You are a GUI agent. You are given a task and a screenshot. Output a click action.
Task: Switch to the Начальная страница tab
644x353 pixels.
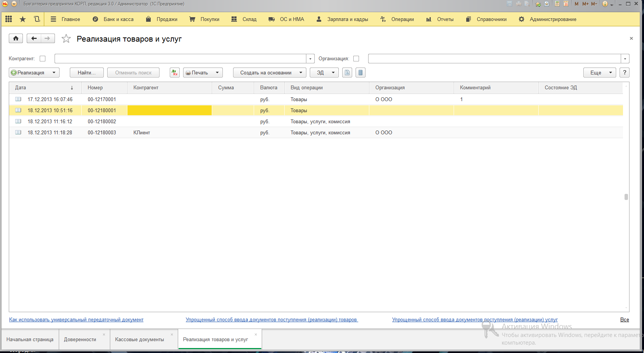coord(30,339)
